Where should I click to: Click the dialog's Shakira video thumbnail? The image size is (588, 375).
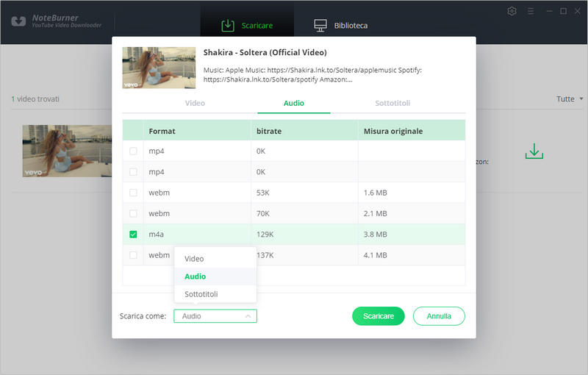pyautogui.click(x=159, y=68)
